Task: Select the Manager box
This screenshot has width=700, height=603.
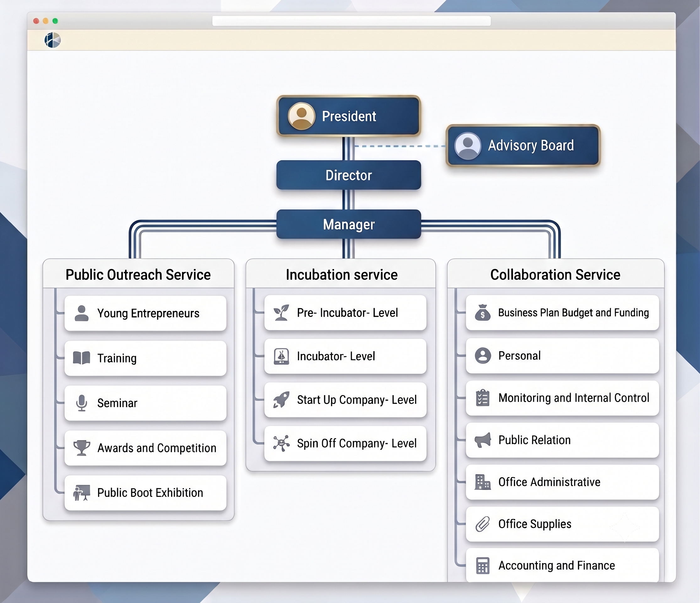Action: (x=349, y=224)
